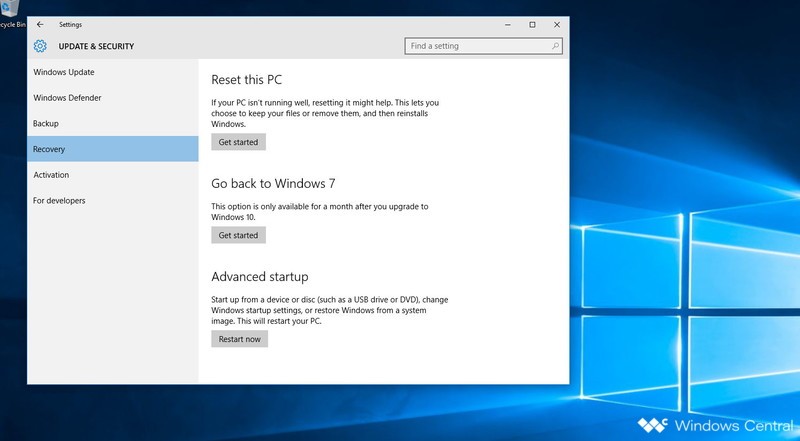Click the Settings gear icon beside Update & Security
This screenshot has height=441, width=800.
(x=40, y=46)
